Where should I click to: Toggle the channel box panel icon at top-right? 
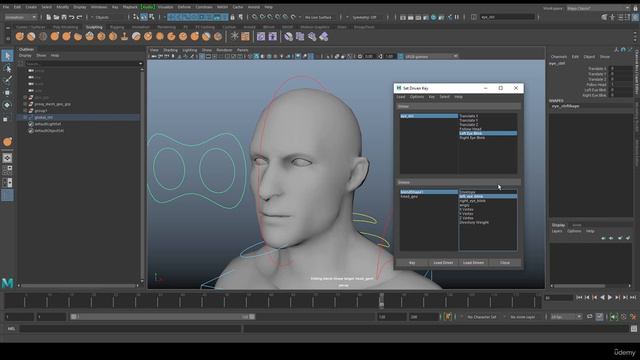[636, 17]
